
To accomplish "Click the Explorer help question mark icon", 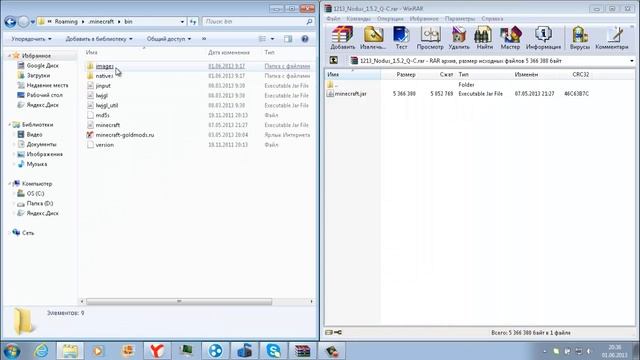I will click(305, 39).
